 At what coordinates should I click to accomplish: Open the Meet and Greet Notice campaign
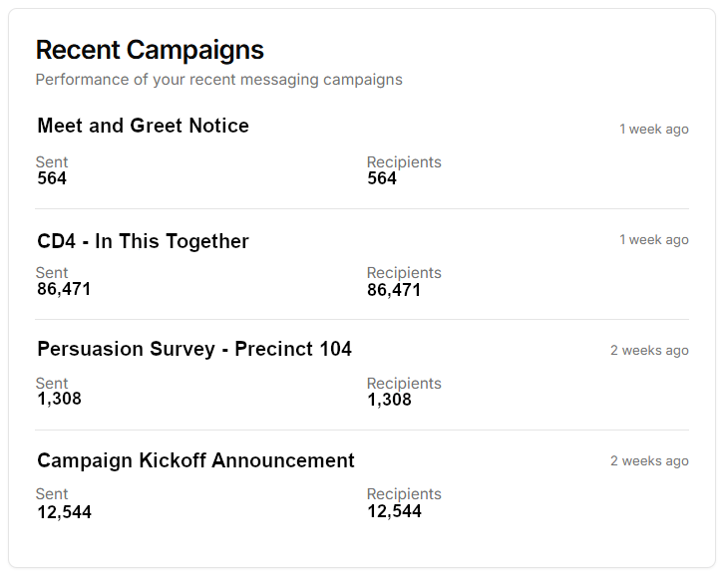pyautogui.click(x=143, y=127)
